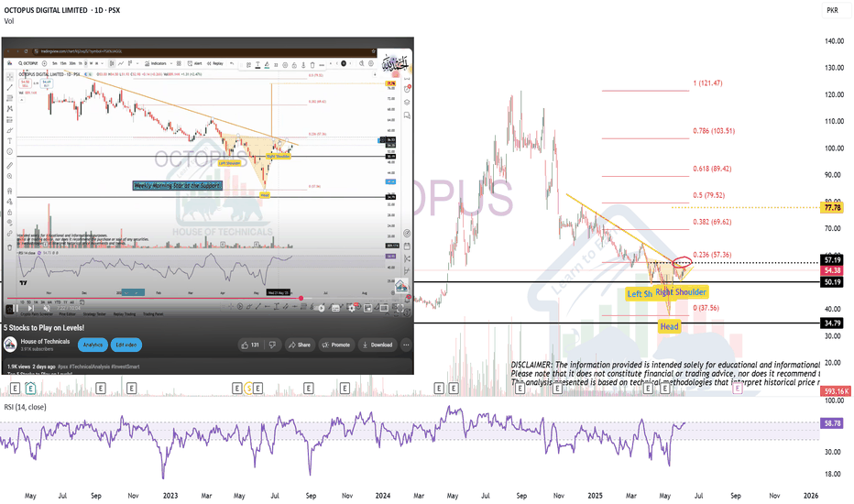
Task: Lock the drawing using the floating toolbar padlock
Action: click(x=294, y=65)
